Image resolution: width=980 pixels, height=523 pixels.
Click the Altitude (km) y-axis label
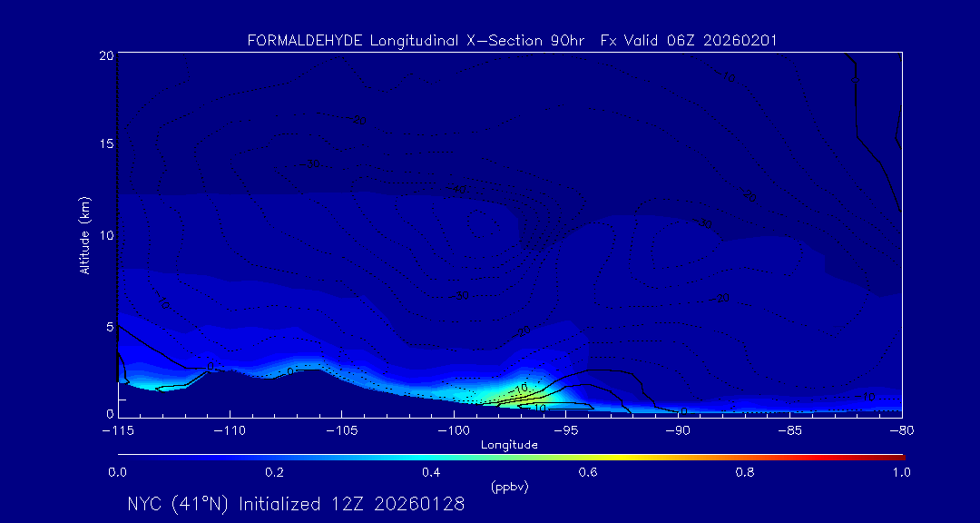pos(84,234)
